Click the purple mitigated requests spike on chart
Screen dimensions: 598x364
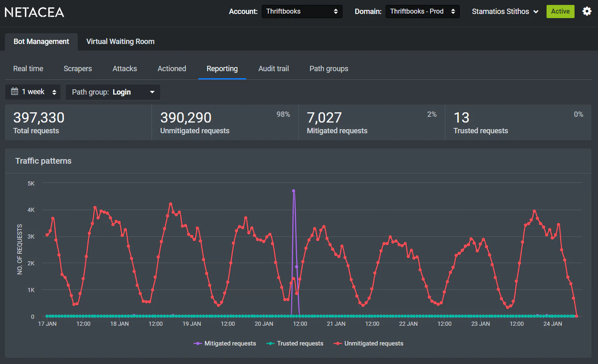coord(293,190)
